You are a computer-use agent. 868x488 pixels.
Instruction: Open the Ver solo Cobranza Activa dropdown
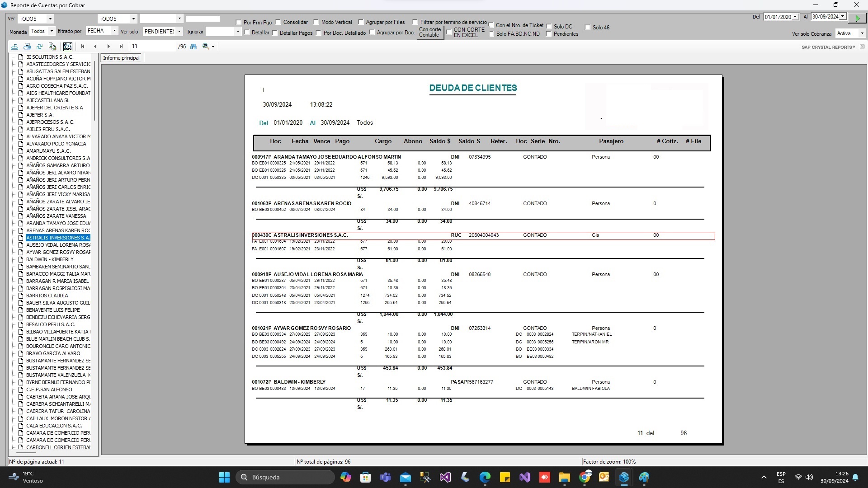coord(862,33)
